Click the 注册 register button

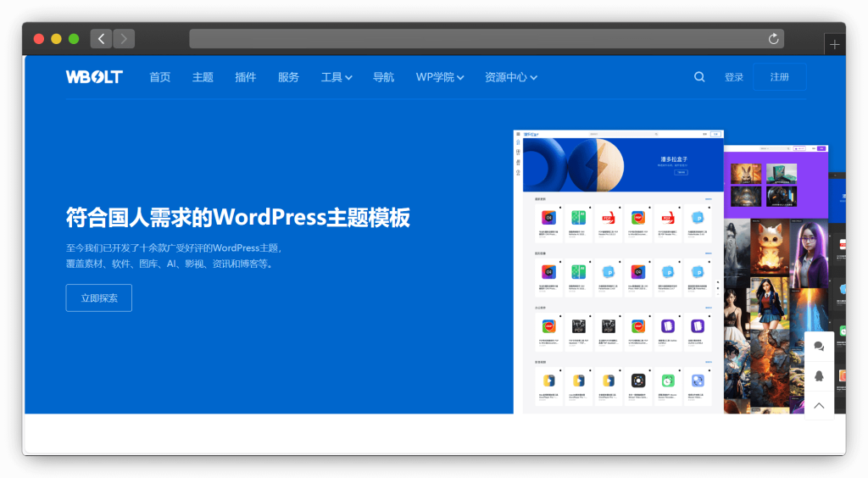click(780, 77)
